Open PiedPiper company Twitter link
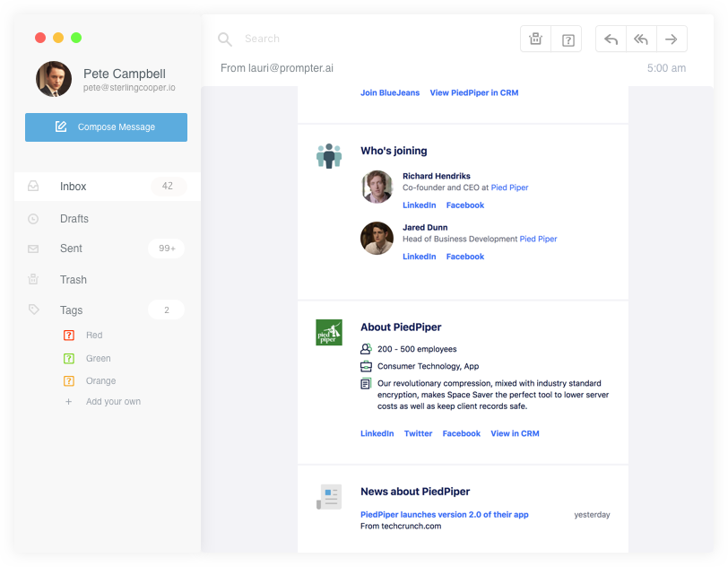Viewport: 728px width, 567px height. click(x=419, y=433)
